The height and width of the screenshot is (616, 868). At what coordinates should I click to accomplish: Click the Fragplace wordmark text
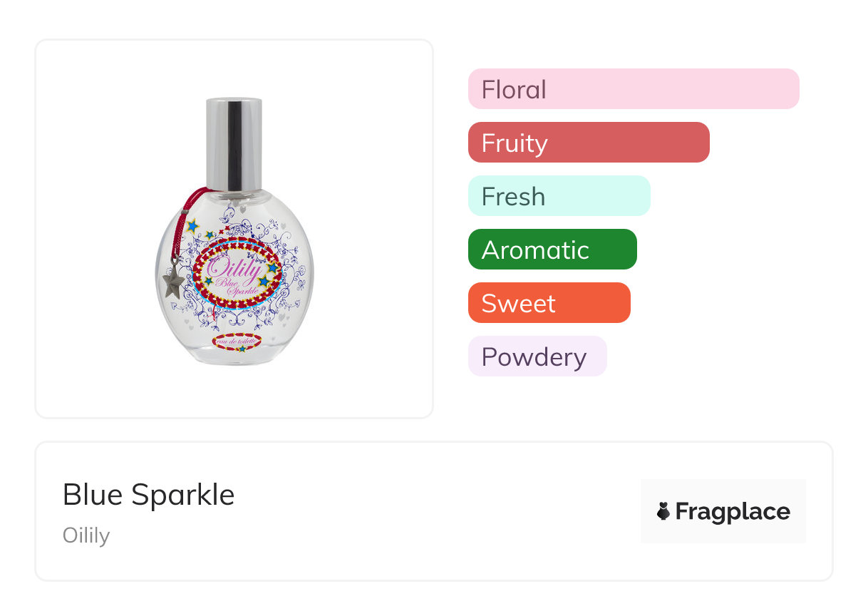tap(733, 511)
